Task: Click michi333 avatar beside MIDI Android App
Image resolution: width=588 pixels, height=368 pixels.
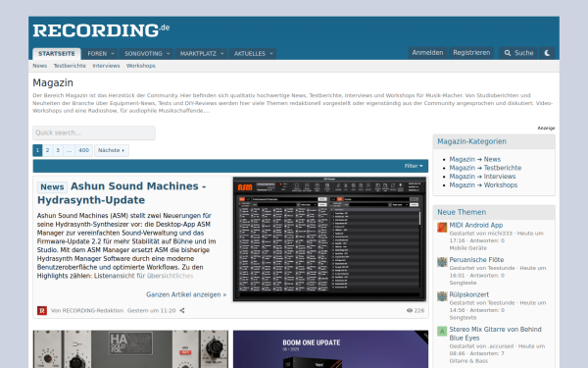Action: [442, 228]
